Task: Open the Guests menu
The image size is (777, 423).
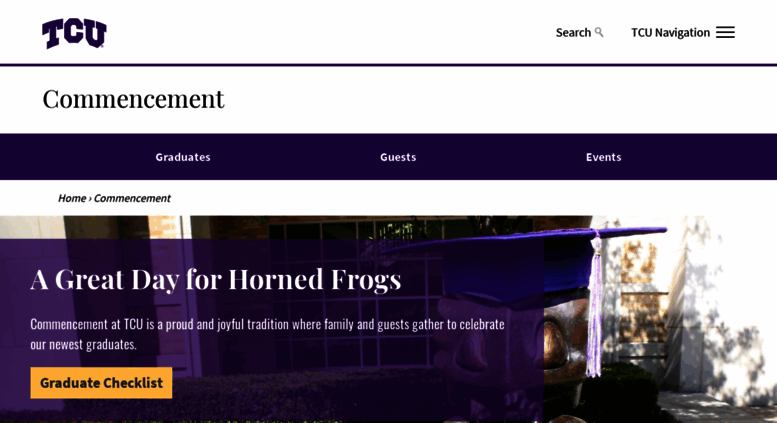Action: point(398,157)
